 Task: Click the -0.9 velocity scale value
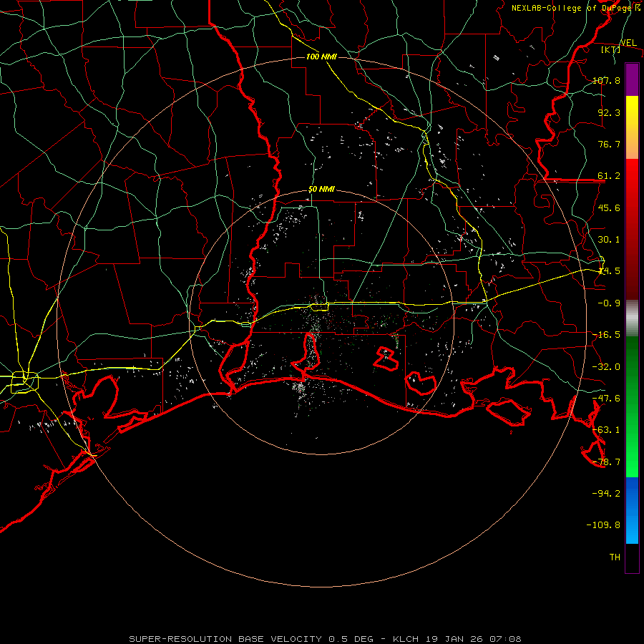click(609, 303)
